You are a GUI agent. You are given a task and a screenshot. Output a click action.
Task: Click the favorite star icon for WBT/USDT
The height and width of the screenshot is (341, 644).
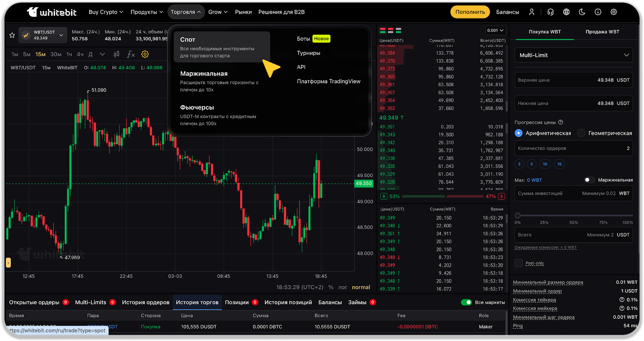coord(12,35)
